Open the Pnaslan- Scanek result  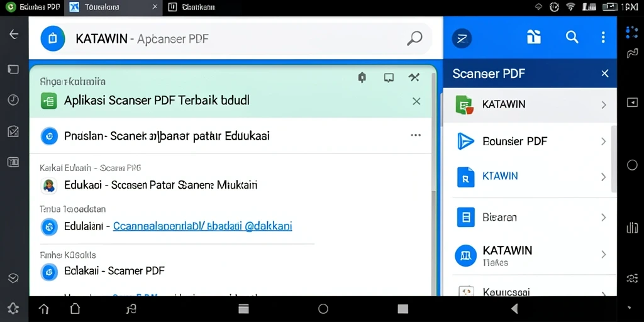click(167, 136)
